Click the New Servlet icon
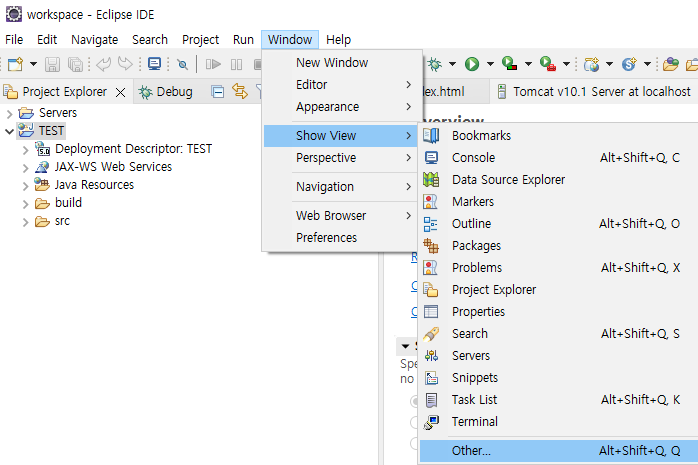 point(629,64)
